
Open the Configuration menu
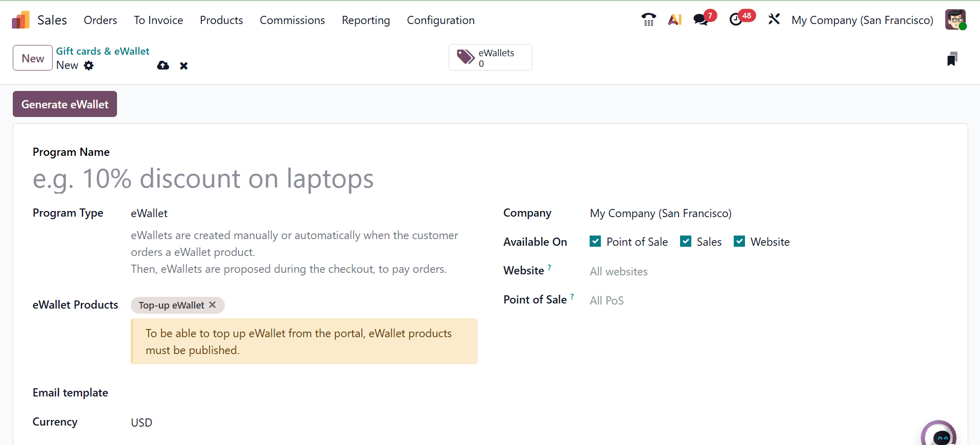[440, 20]
